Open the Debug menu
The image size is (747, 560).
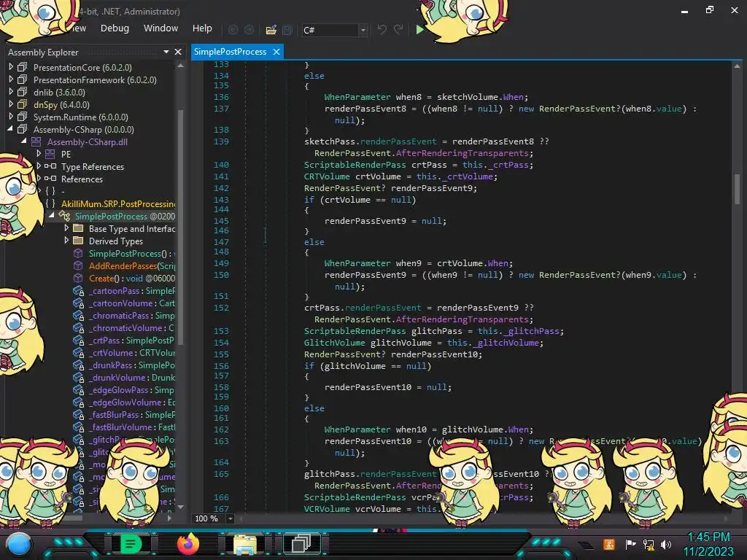(x=115, y=28)
